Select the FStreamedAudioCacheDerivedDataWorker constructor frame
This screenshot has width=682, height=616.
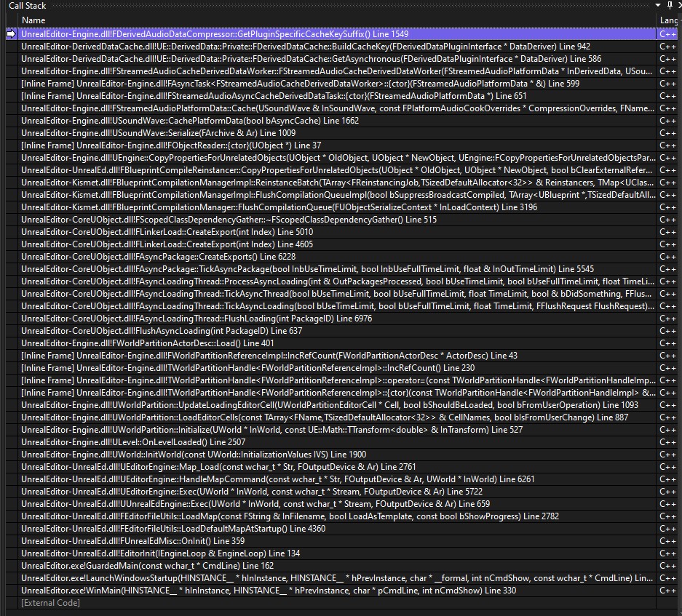coord(337,71)
